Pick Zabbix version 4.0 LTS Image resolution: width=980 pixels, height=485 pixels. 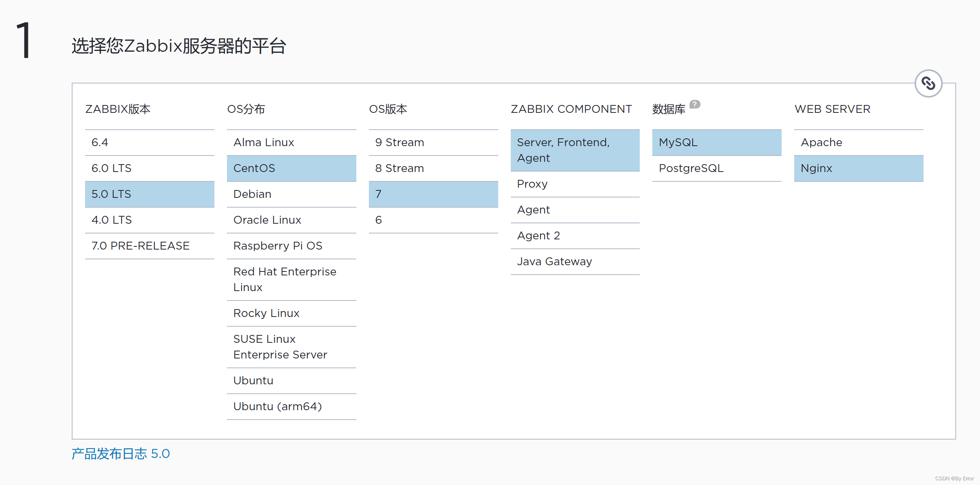point(150,220)
